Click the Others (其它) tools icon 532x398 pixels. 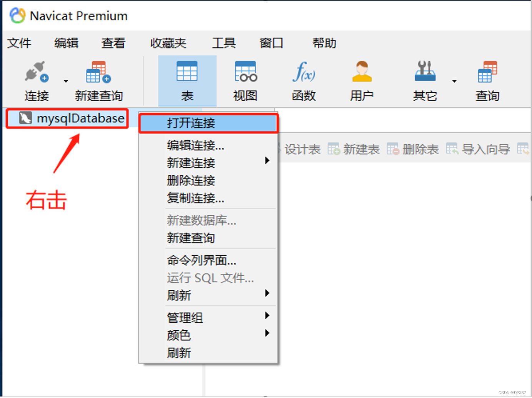[425, 71]
